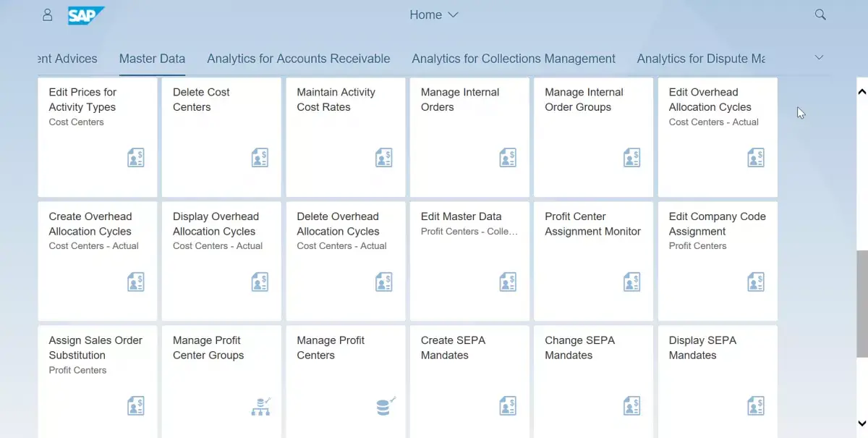Open Analytics for Accounts Receivable tab

coord(299,59)
